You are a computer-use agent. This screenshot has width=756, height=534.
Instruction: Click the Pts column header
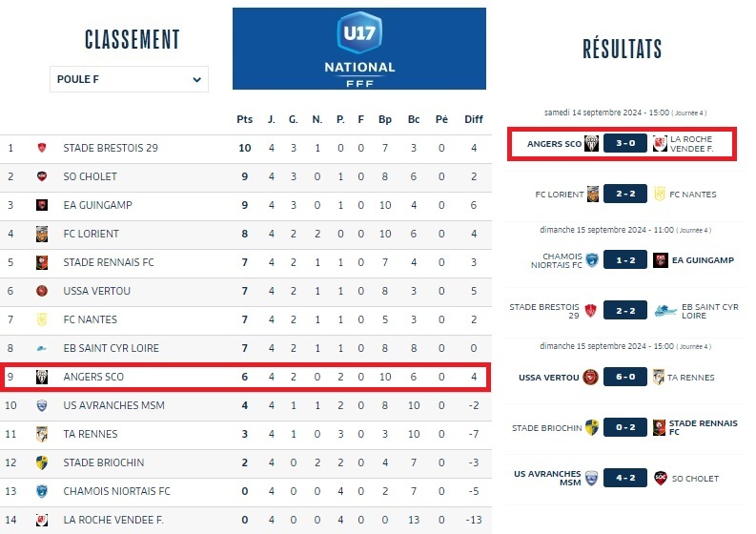coord(245,119)
